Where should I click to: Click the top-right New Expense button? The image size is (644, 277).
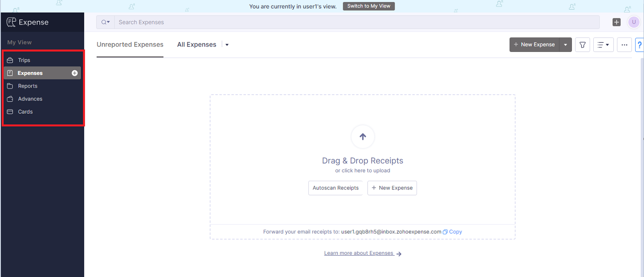coord(535,45)
